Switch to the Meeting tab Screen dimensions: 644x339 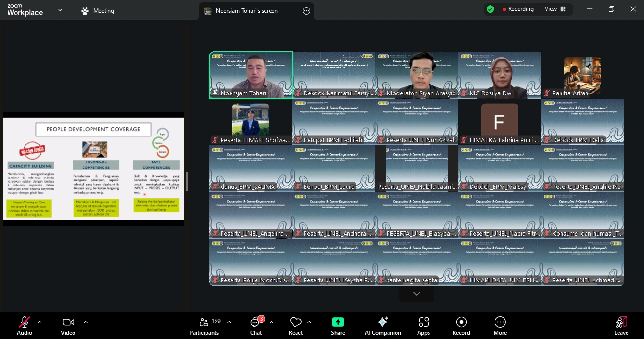98,11
